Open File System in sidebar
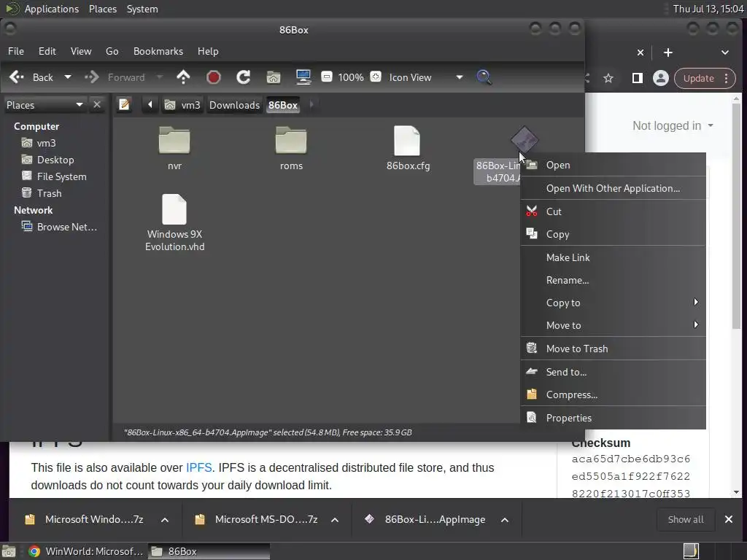747x560 pixels. click(61, 176)
